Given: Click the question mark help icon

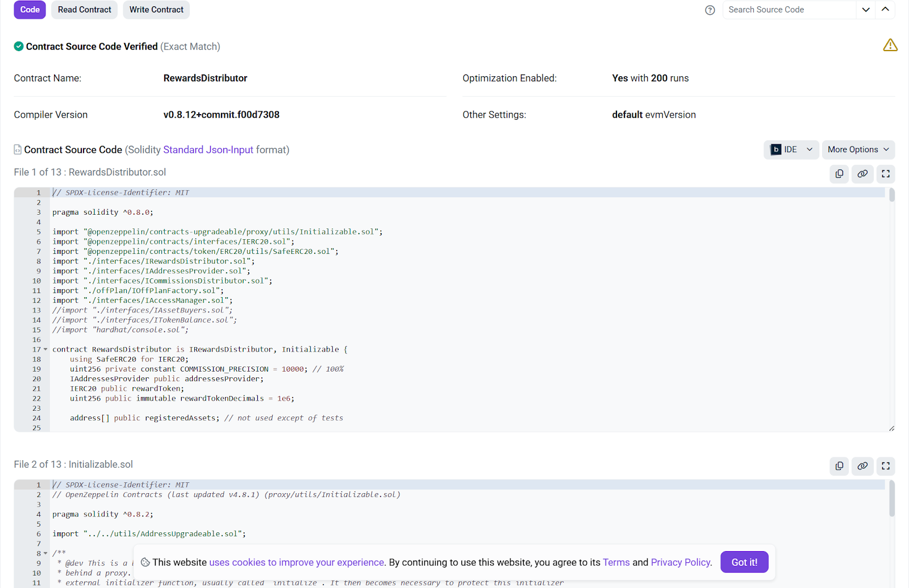Looking at the screenshot, I should pos(710,10).
